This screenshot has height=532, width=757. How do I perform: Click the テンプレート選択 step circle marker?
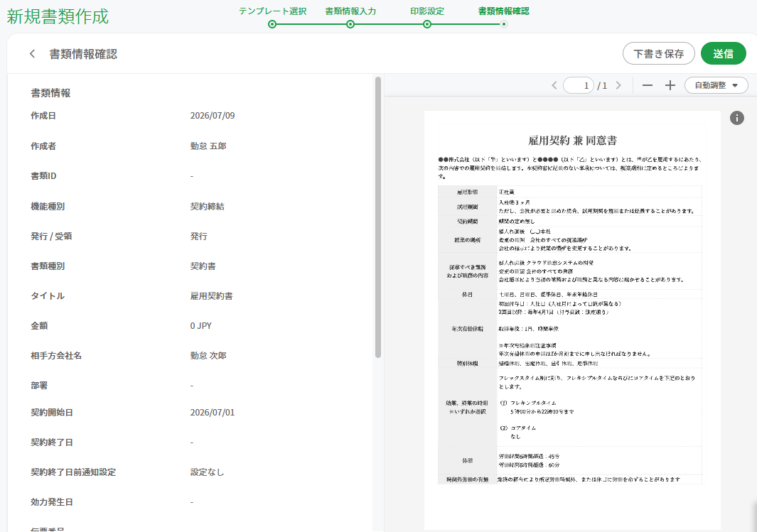click(x=272, y=24)
